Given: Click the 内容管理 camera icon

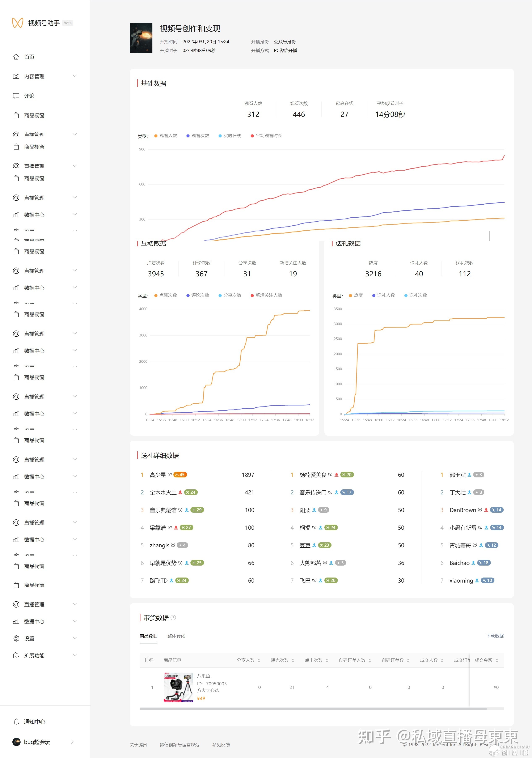Looking at the screenshot, I should click(16, 76).
